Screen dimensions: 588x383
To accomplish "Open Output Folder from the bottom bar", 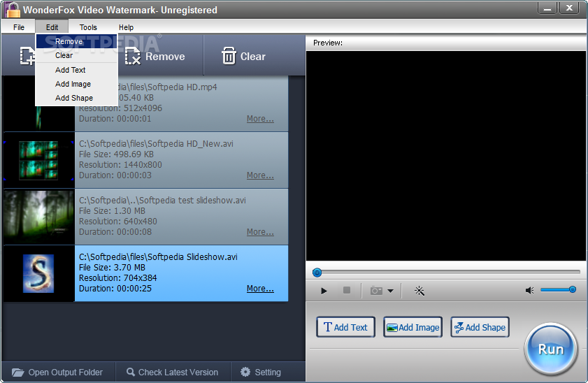I will (57, 372).
